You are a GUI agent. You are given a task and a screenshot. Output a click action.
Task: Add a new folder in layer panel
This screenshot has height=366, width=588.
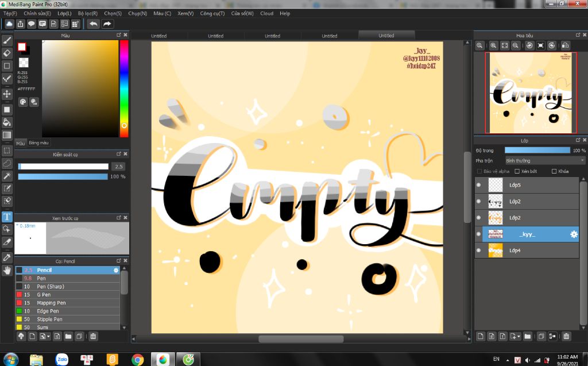[x=527, y=336]
